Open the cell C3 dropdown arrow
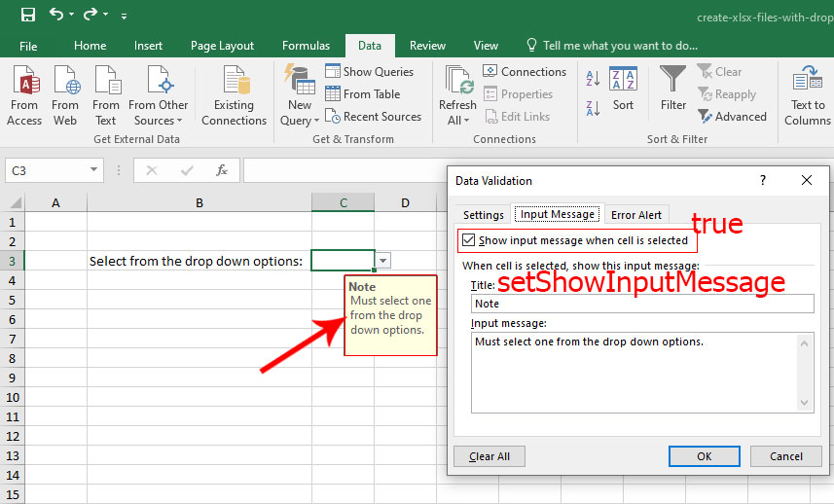This screenshot has height=504, width=834. (x=383, y=261)
